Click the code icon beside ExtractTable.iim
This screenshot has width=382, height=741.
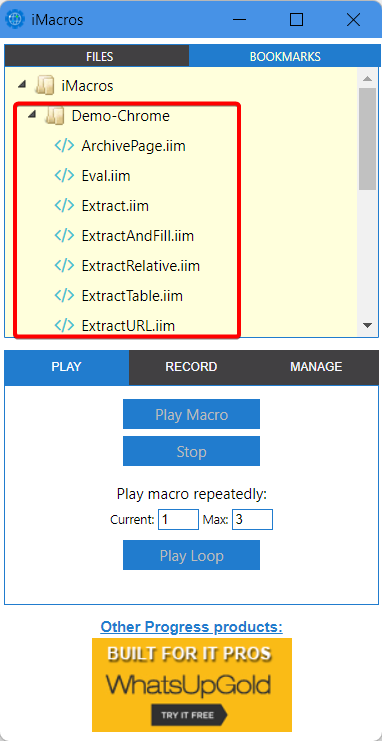point(64,295)
